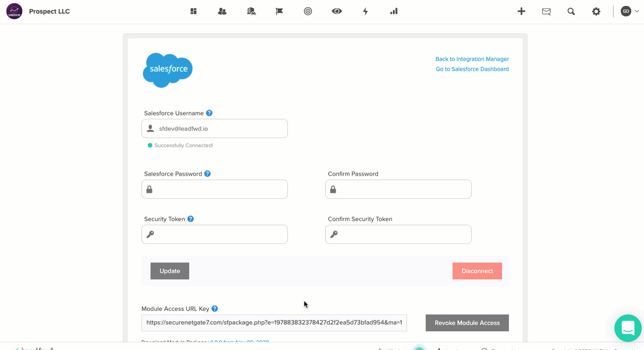Click Back to Integration Manager link
This screenshot has width=644, height=350.
pos(472,59)
